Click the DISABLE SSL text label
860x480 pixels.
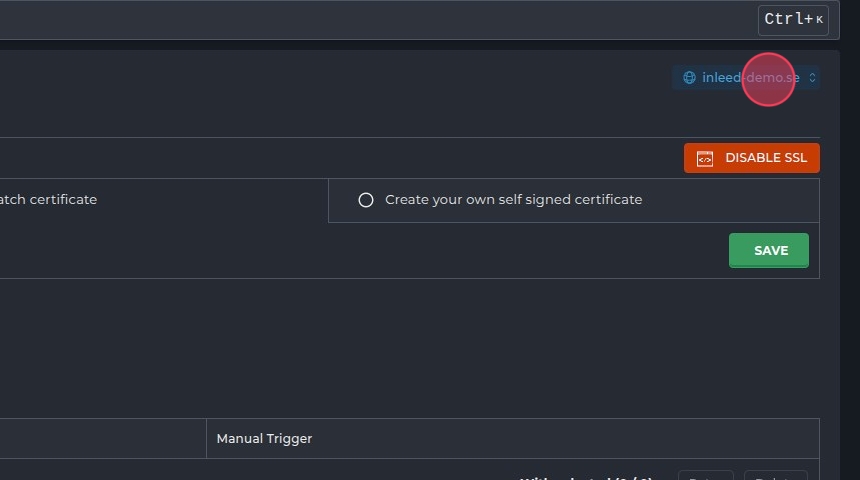pos(766,158)
